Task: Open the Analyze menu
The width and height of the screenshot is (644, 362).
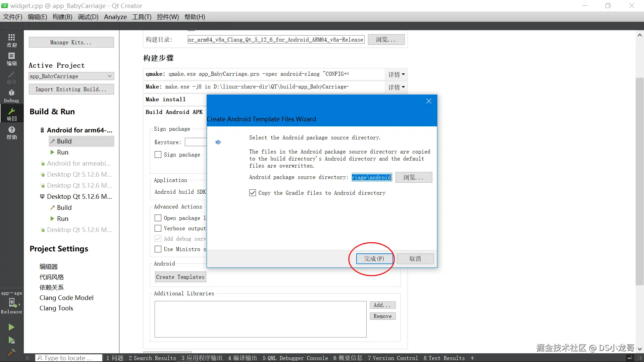Action: click(115, 17)
